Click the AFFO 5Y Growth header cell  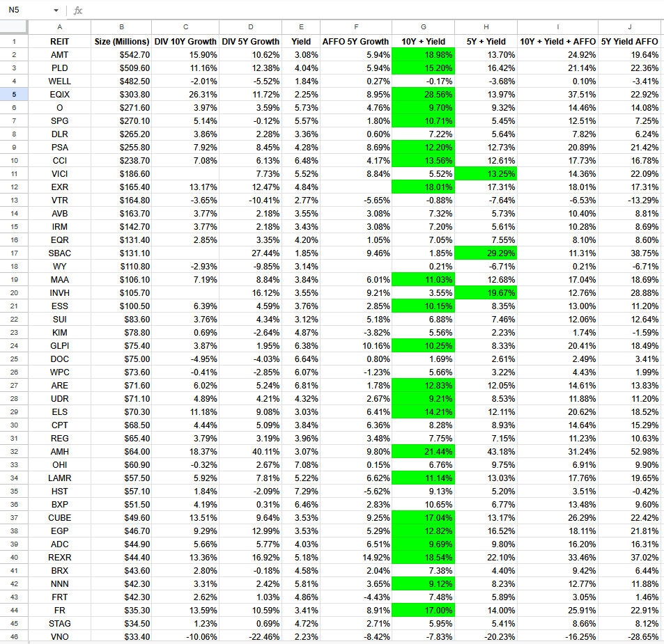tap(356, 42)
